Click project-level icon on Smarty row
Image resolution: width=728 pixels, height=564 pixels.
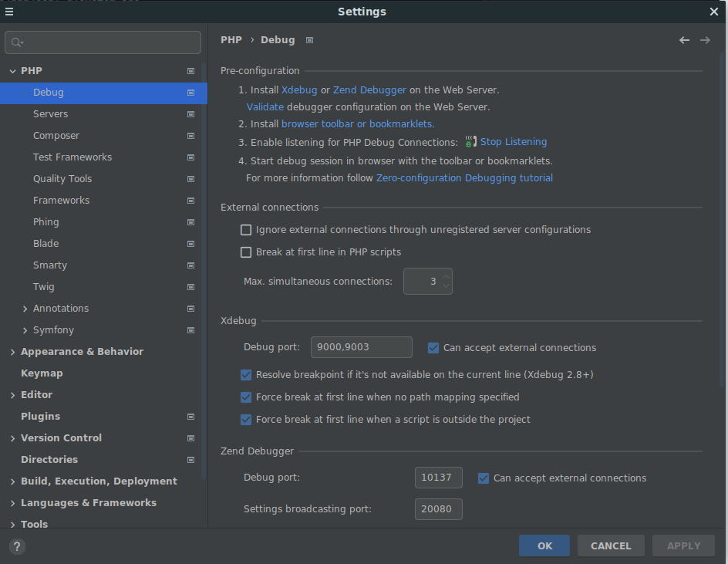coord(190,265)
